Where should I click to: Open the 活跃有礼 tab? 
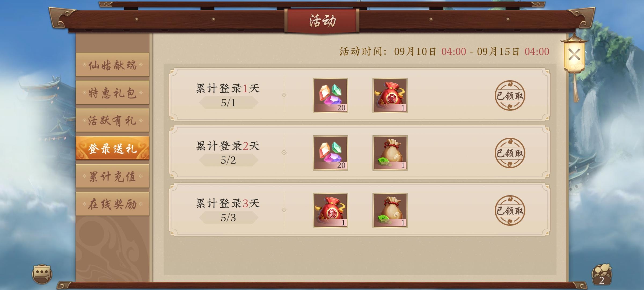click(112, 120)
